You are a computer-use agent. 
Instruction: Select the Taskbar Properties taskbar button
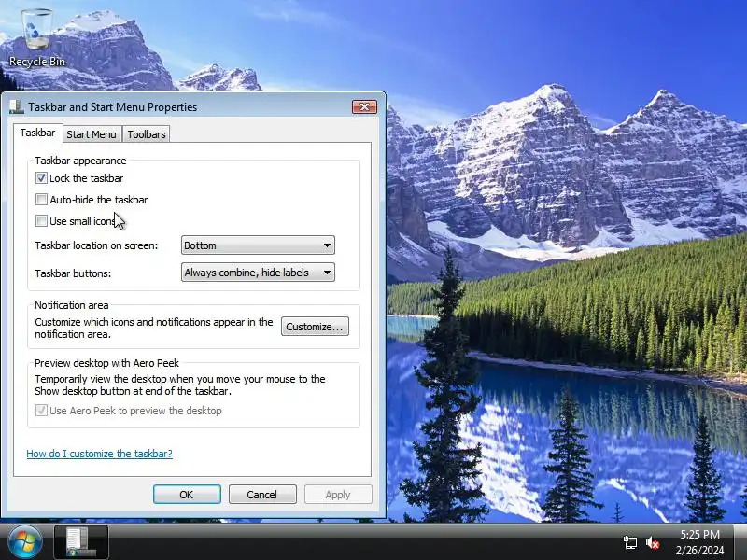(x=81, y=542)
